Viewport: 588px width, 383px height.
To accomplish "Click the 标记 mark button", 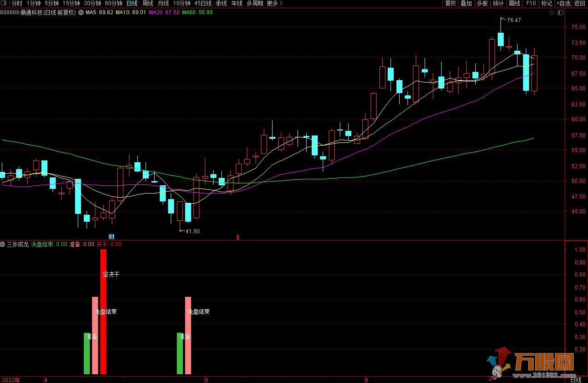I will [547, 3].
